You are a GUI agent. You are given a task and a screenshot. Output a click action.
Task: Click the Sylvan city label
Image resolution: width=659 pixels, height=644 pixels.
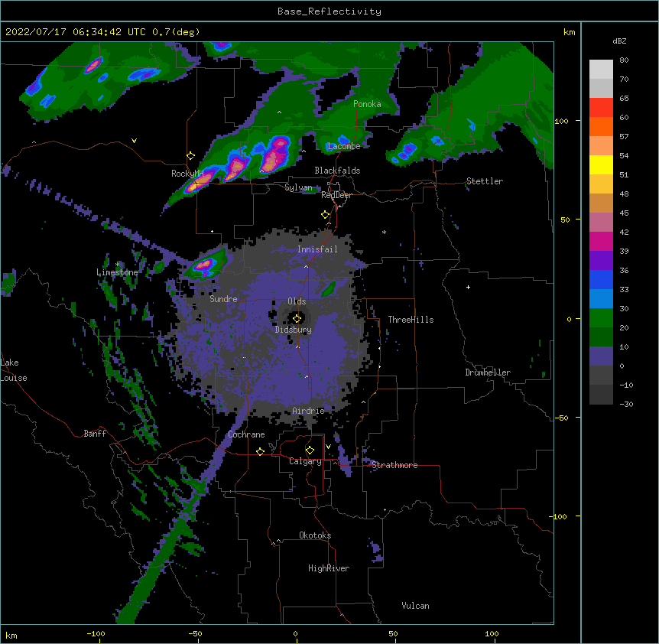298,187
